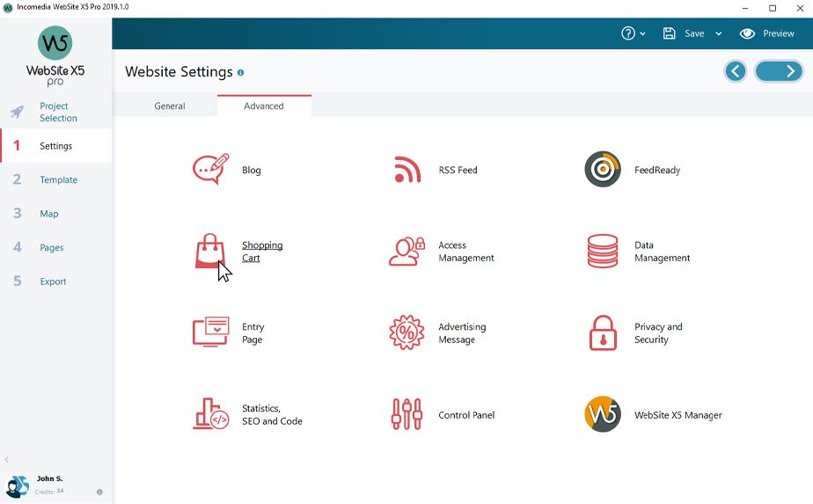The image size is (813, 504).
Task: Select the Advanced tab
Action: [x=264, y=106]
